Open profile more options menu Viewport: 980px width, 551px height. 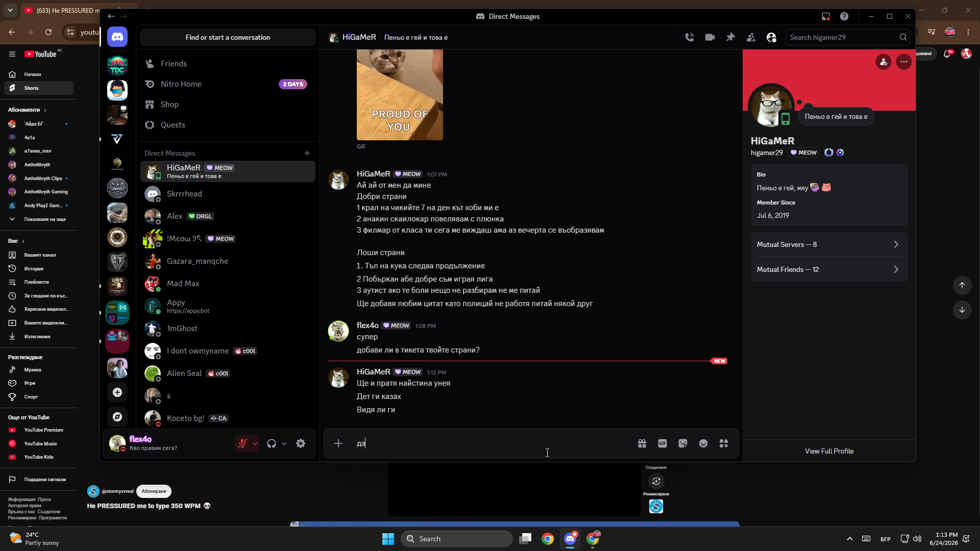904,62
